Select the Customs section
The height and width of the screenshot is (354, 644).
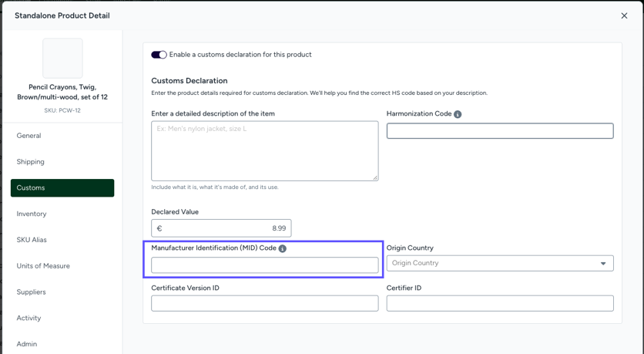tap(62, 188)
